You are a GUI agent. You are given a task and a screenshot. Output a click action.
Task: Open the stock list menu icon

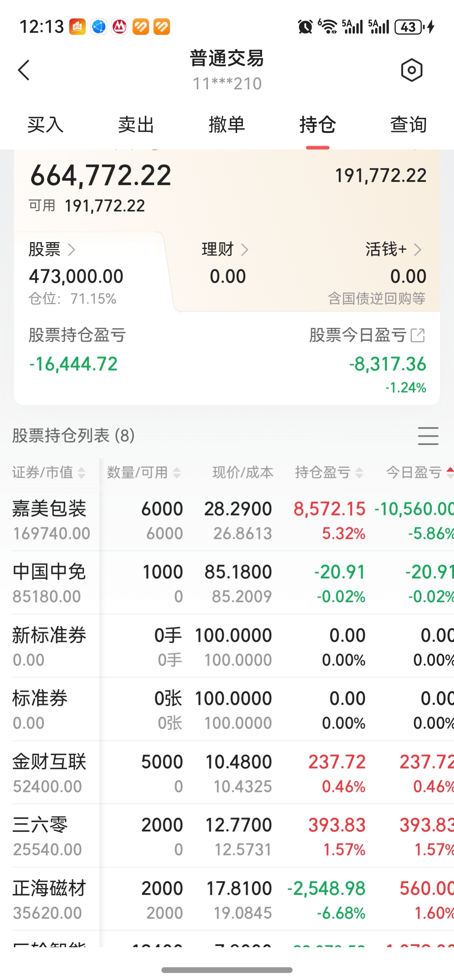pos(428,436)
